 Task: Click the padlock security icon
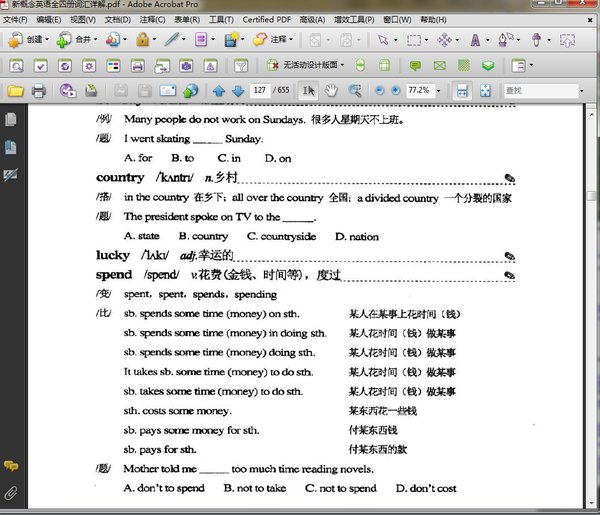tap(142, 39)
